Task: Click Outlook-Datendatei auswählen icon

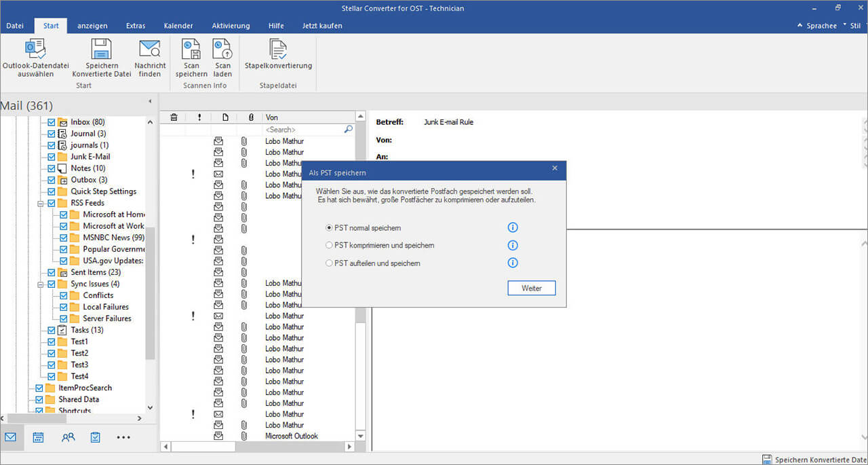Action: tap(35, 48)
